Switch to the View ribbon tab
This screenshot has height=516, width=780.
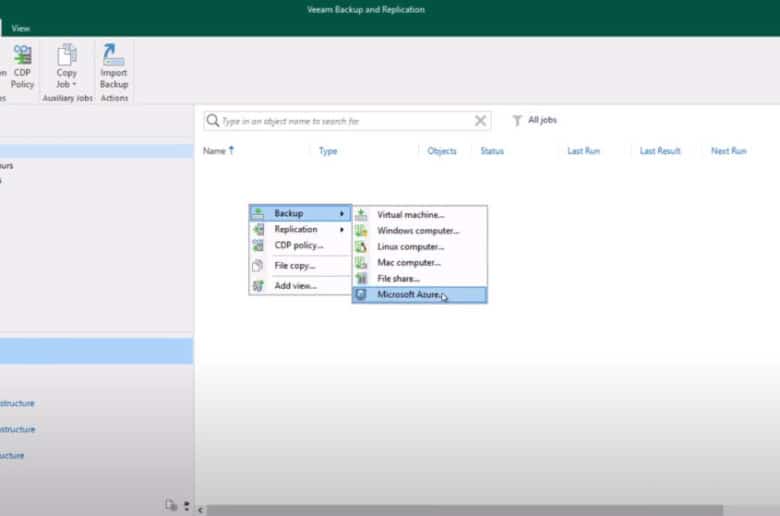[x=20, y=28]
